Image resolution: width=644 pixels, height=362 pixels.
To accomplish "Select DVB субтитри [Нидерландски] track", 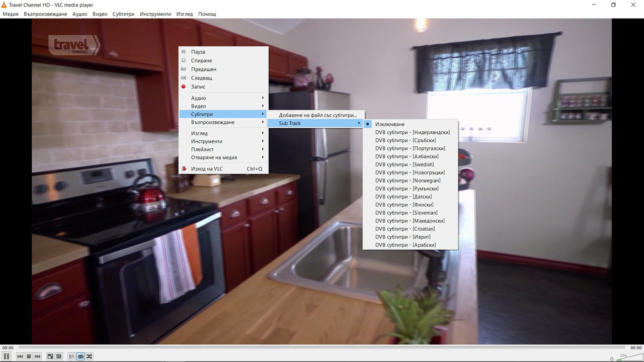I will (411, 132).
